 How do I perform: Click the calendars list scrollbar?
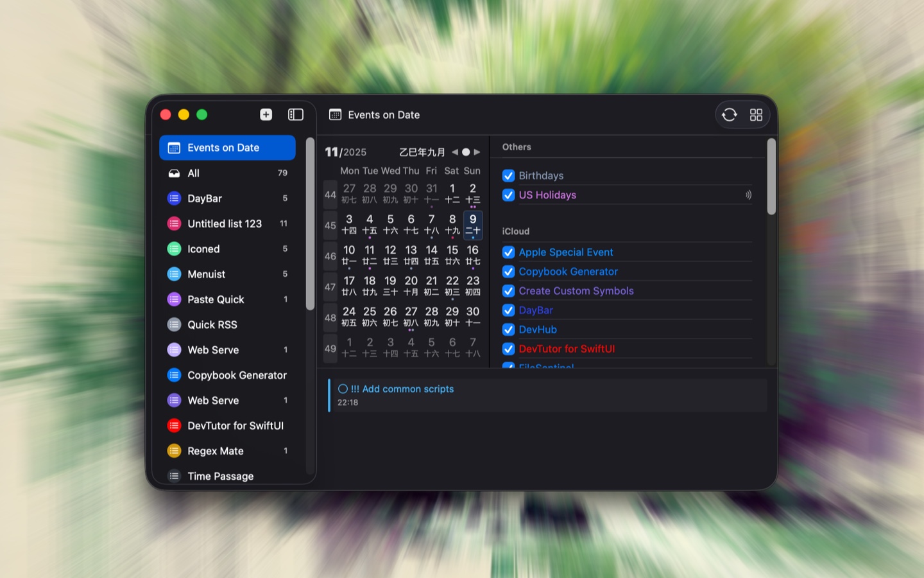pyautogui.click(x=771, y=177)
